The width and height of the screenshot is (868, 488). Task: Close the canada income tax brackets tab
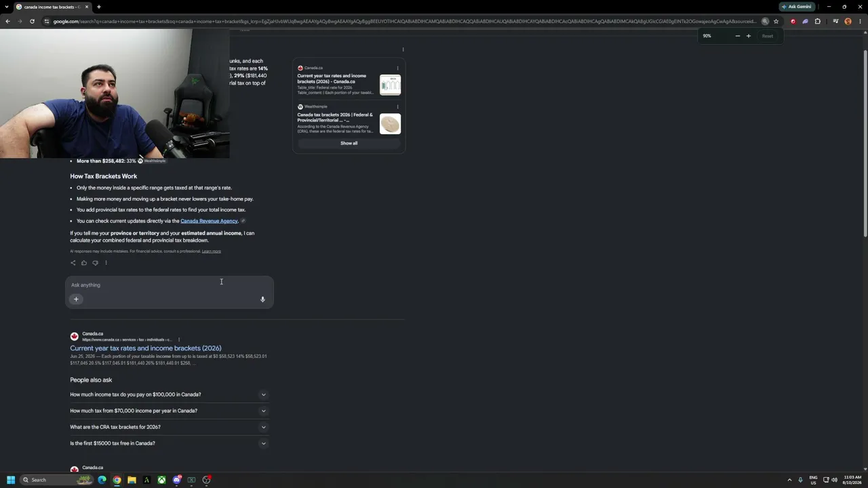click(x=87, y=7)
